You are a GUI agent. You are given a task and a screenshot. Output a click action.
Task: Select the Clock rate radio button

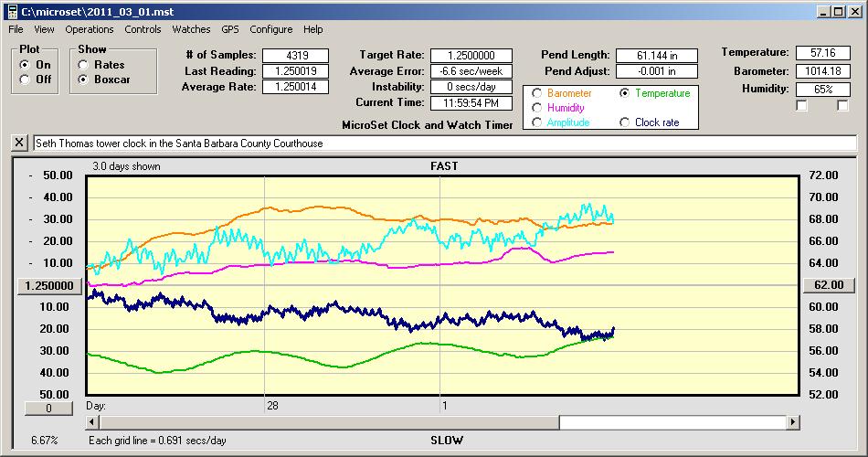coord(625,122)
